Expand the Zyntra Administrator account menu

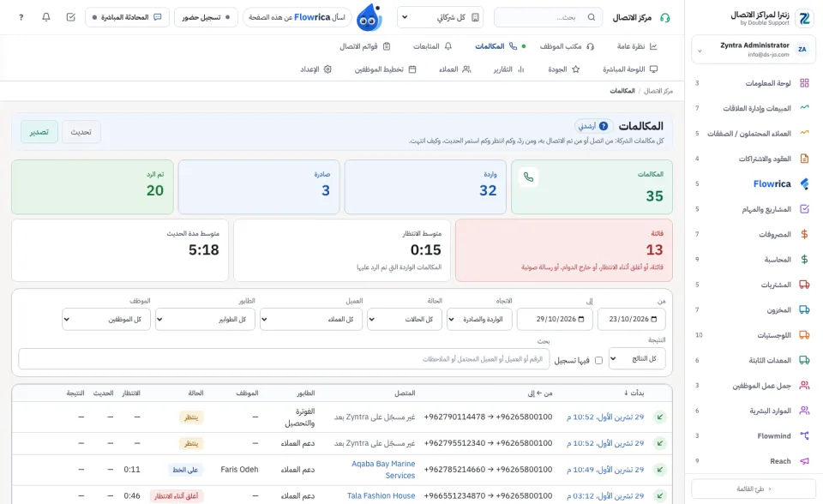[x=754, y=50]
